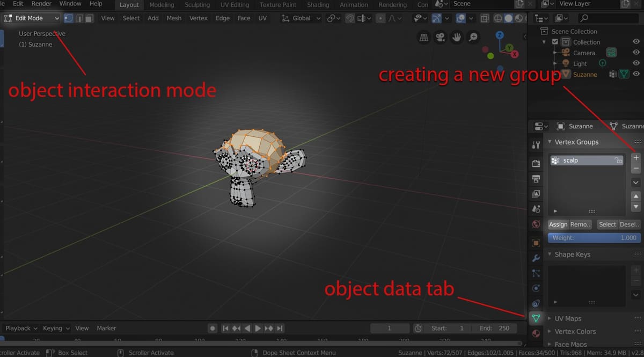
Task: Open the Object properties tab
Action: 536,243
